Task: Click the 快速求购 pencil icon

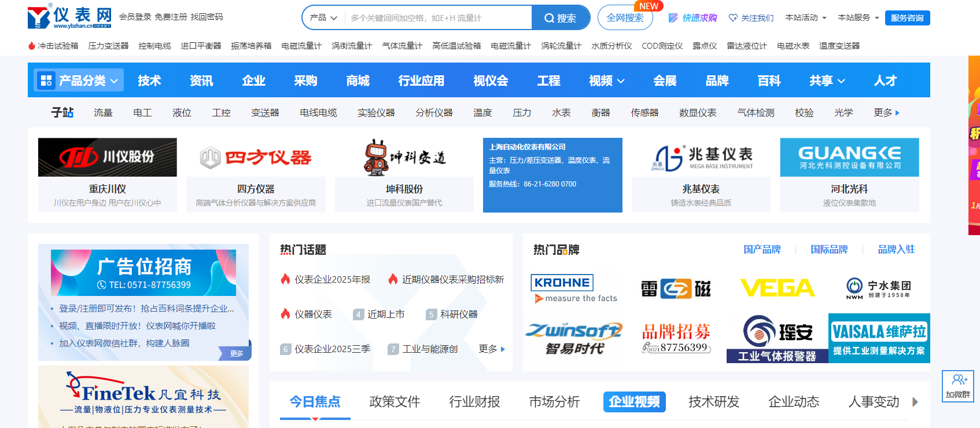Action: coord(673,18)
